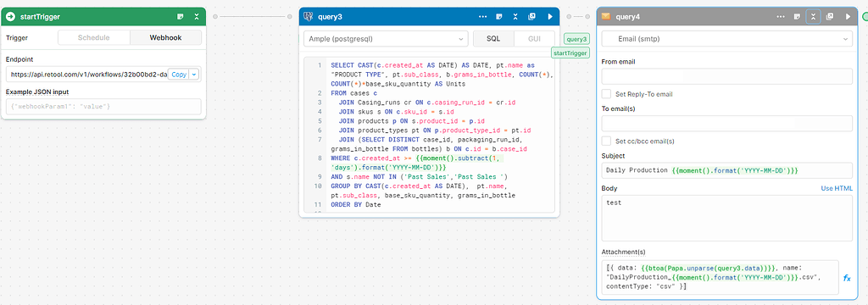The height and width of the screenshot is (305, 868).
Task: Click the Example JSON input label
Action: point(37,91)
